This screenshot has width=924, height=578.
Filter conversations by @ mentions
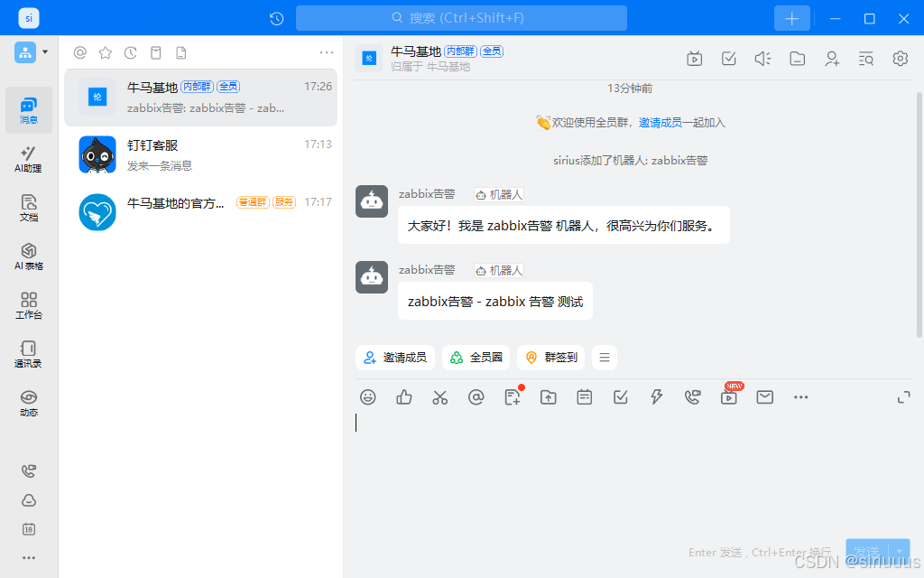tap(80, 53)
